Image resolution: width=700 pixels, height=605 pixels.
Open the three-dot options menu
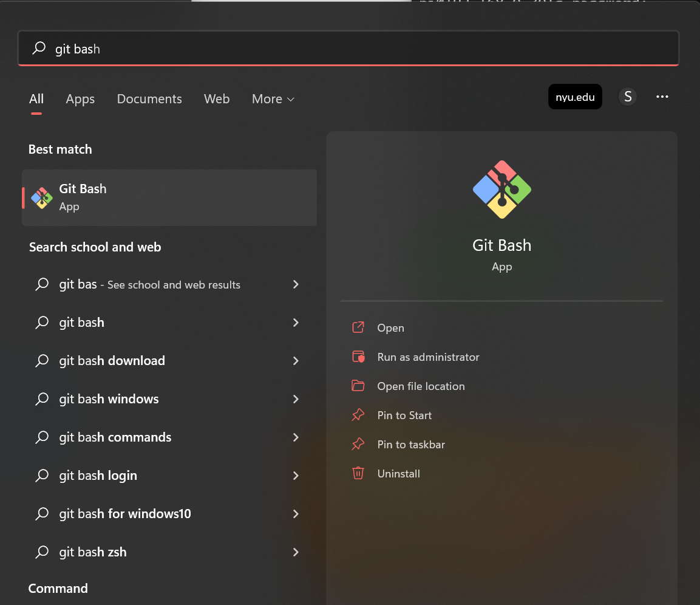point(662,97)
